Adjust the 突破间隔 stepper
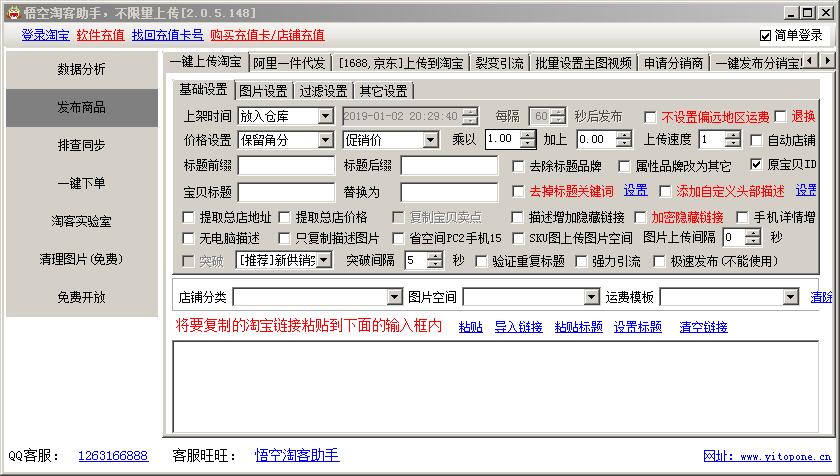The height and width of the screenshot is (476, 840). pos(435,261)
